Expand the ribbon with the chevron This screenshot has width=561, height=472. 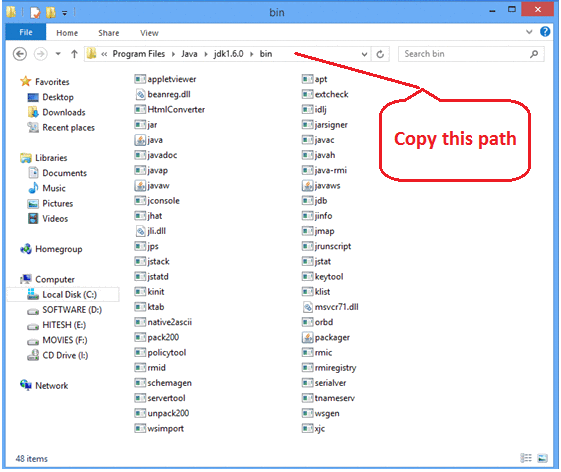point(529,32)
